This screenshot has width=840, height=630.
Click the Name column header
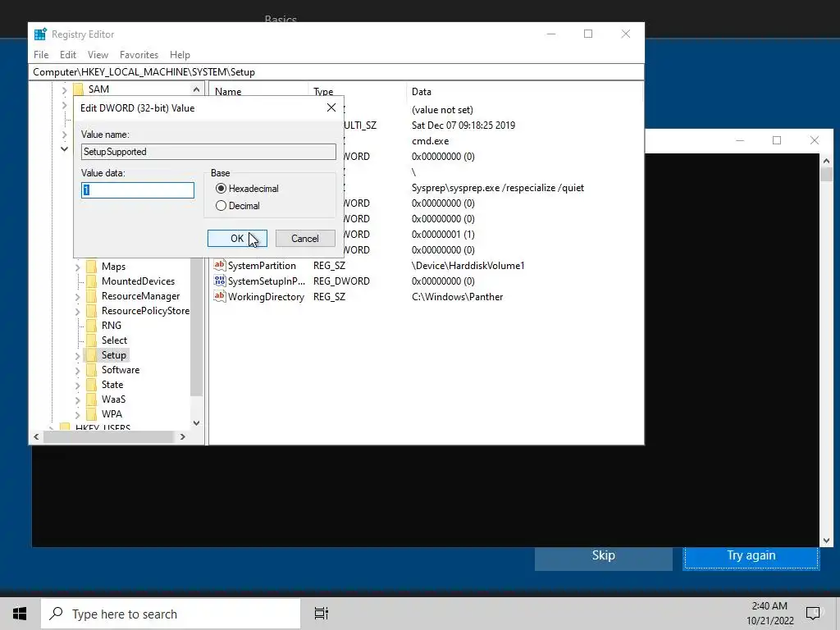point(258,92)
